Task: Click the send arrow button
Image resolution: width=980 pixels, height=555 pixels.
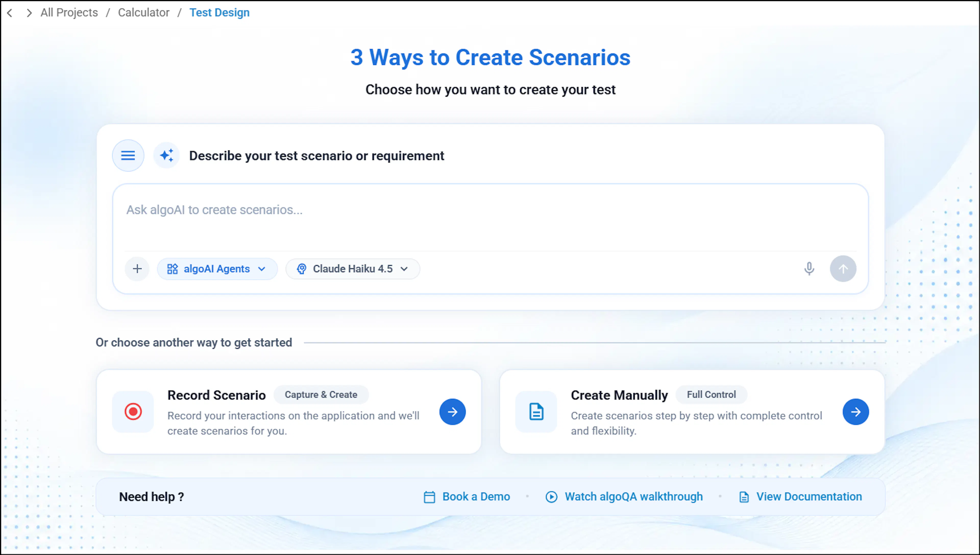Action: [843, 269]
